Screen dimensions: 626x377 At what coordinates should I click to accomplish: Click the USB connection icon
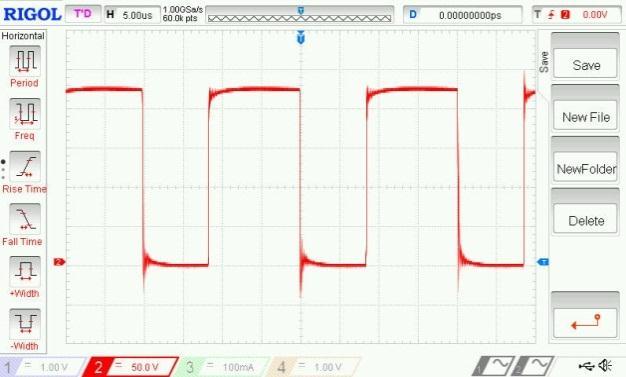pyautogui.click(x=586, y=365)
